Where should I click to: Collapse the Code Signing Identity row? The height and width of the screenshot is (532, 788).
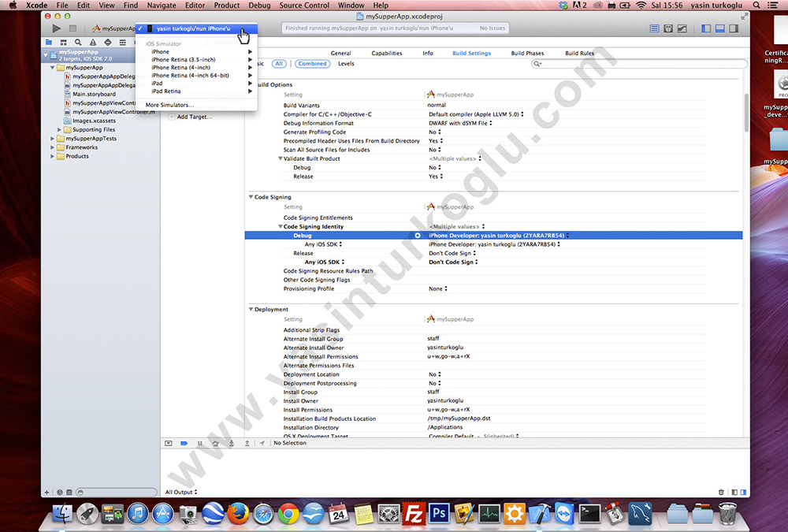point(281,227)
